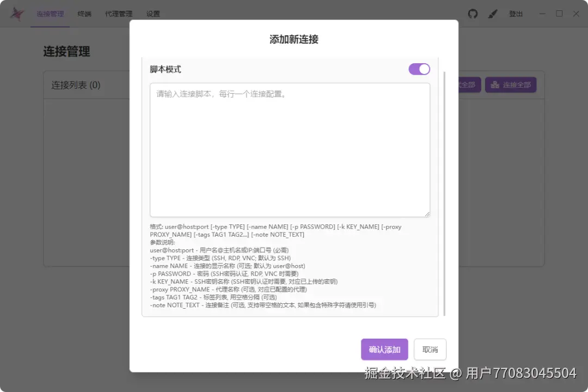Cancel the dialog with 取消

(x=430, y=349)
